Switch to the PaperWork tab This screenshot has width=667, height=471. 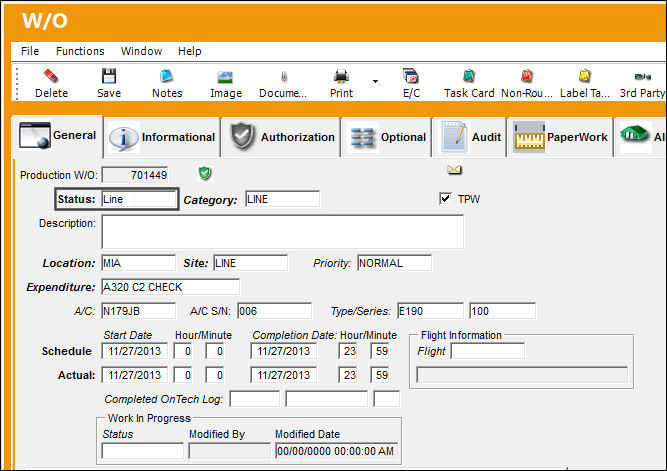click(560, 137)
